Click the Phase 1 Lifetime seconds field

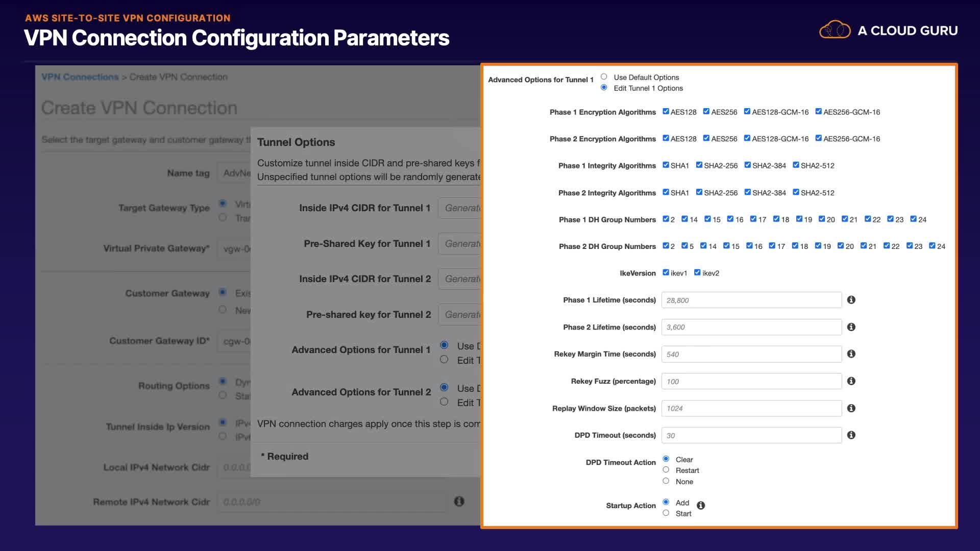[751, 300]
